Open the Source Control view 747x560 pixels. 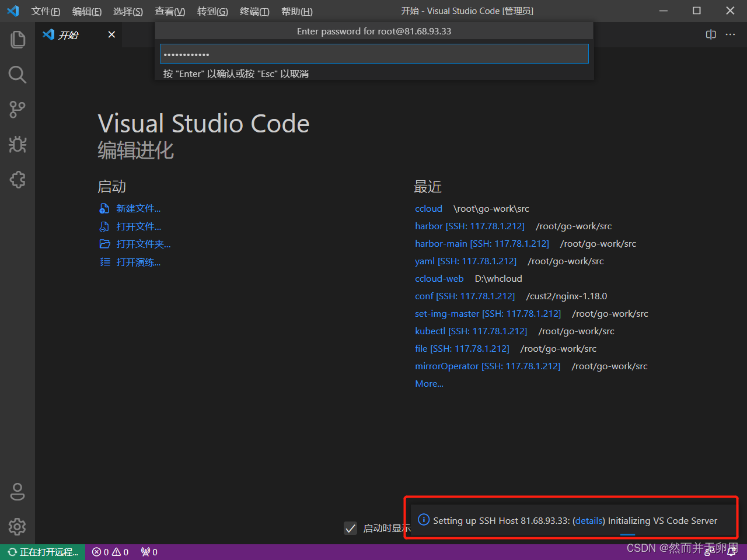[x=18, y=110]
